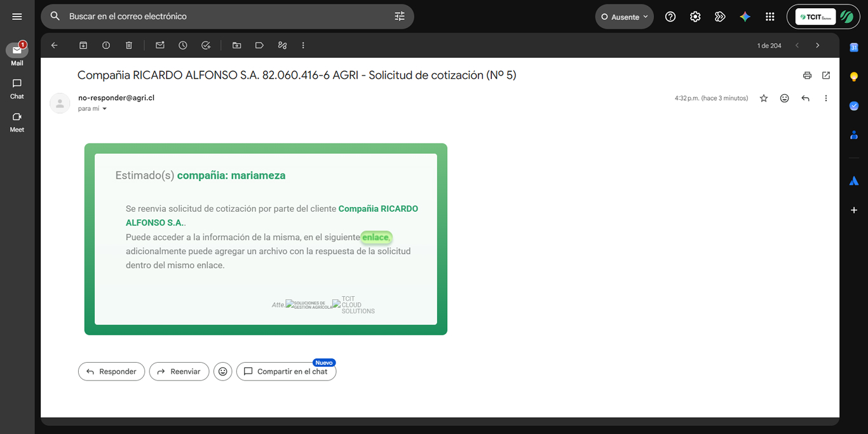
Task: Report this email as spam
Action: 106,45
